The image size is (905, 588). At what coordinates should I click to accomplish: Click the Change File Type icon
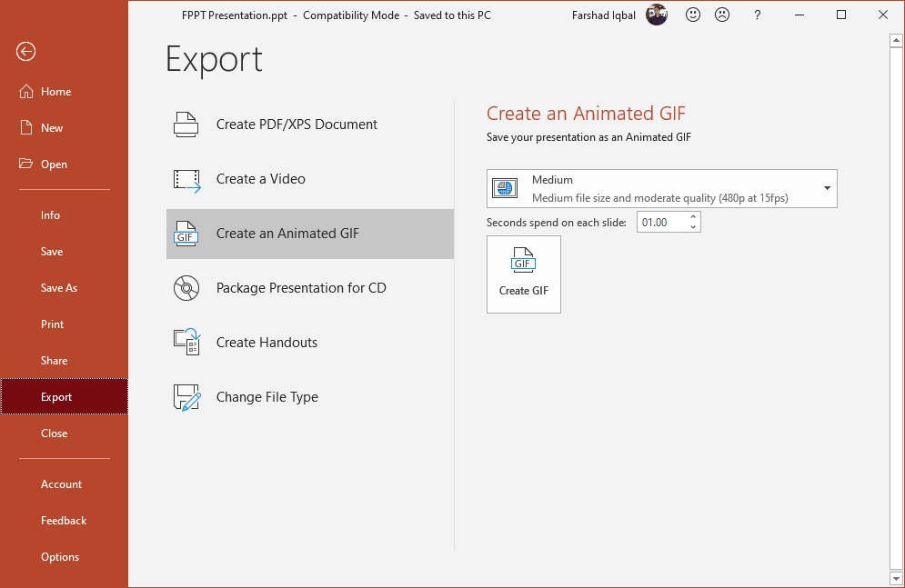[x=186, y=397]
